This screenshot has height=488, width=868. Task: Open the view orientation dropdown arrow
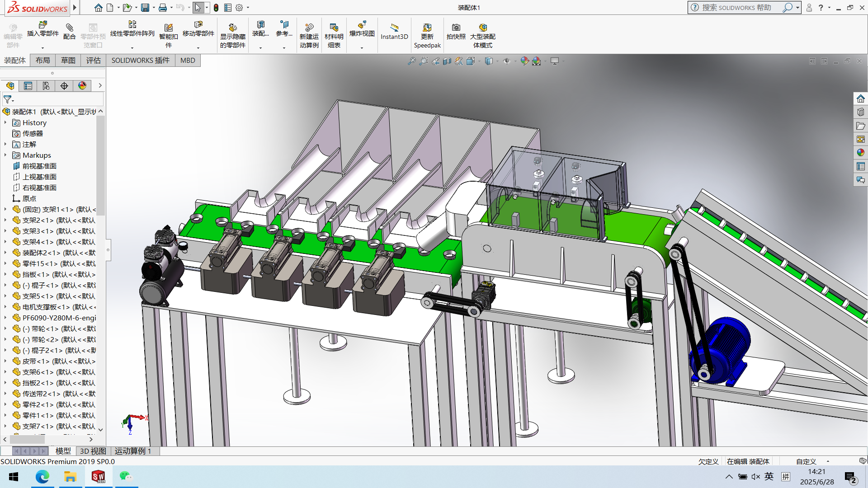479,61
